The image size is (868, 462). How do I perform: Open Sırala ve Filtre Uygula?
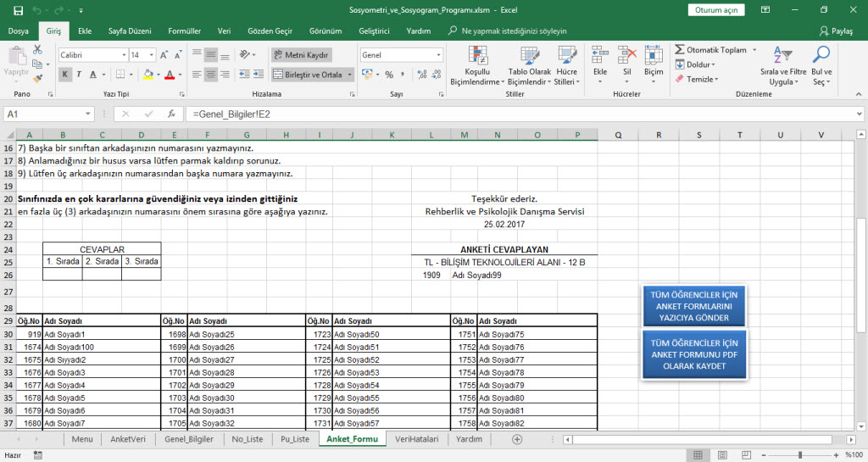[x=782, y=65]
